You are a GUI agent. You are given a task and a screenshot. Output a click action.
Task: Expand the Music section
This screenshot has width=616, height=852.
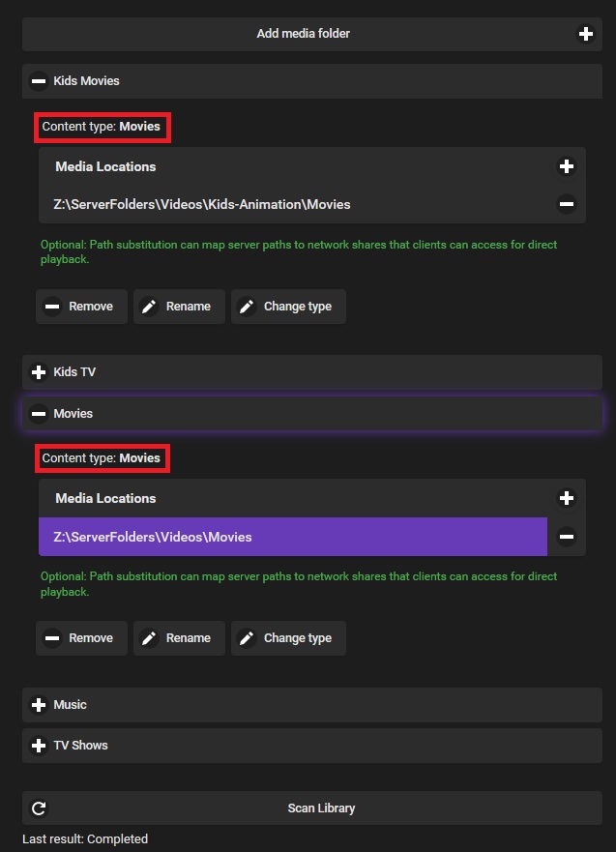tap(39, 705)
